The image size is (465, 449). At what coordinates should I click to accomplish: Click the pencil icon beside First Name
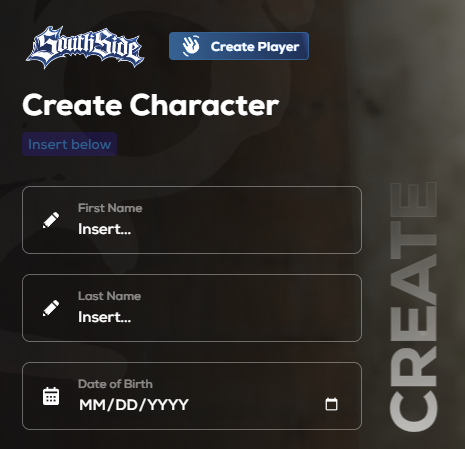click(51, 220)
